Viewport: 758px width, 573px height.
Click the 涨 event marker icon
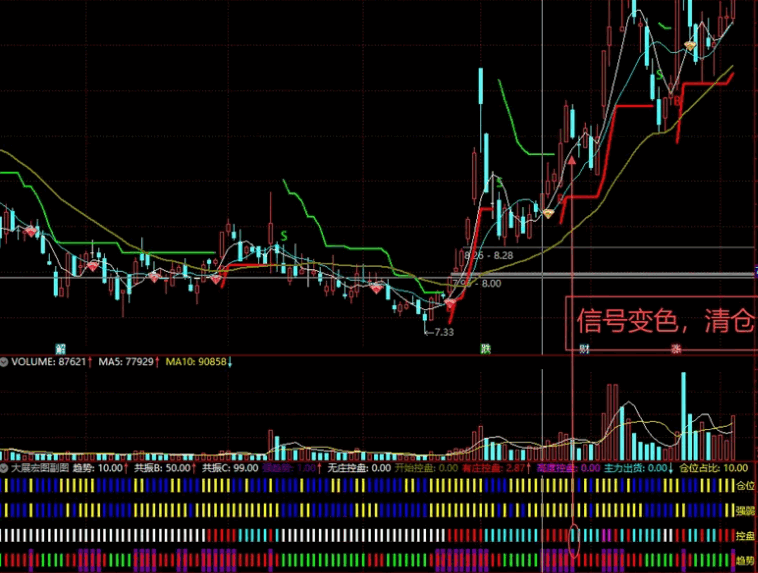tap(676, 349)
